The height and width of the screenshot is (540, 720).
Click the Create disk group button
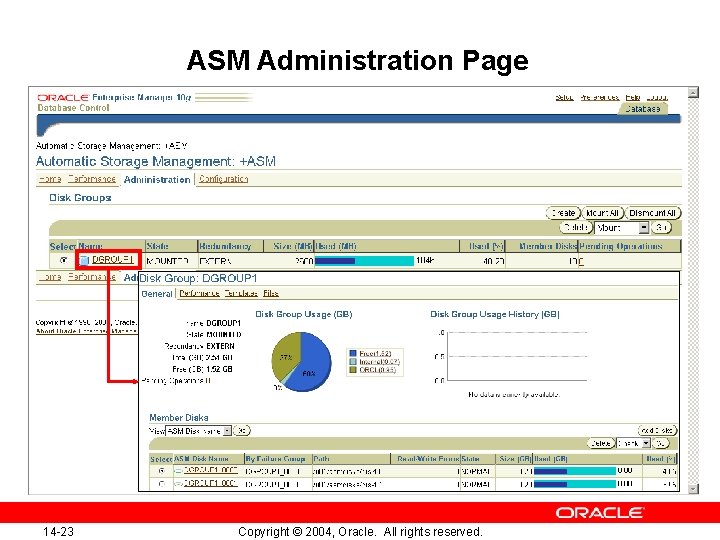pos(563,213)
